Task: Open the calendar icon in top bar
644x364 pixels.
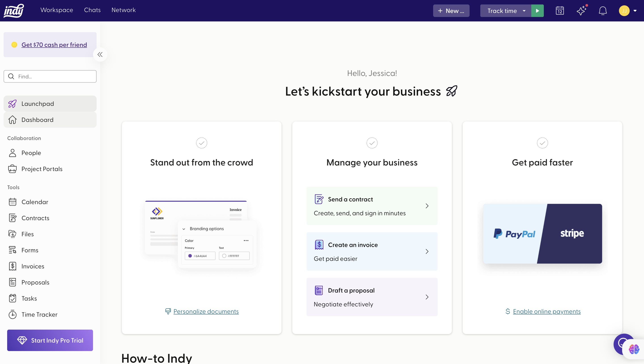Action: (560, 11)
